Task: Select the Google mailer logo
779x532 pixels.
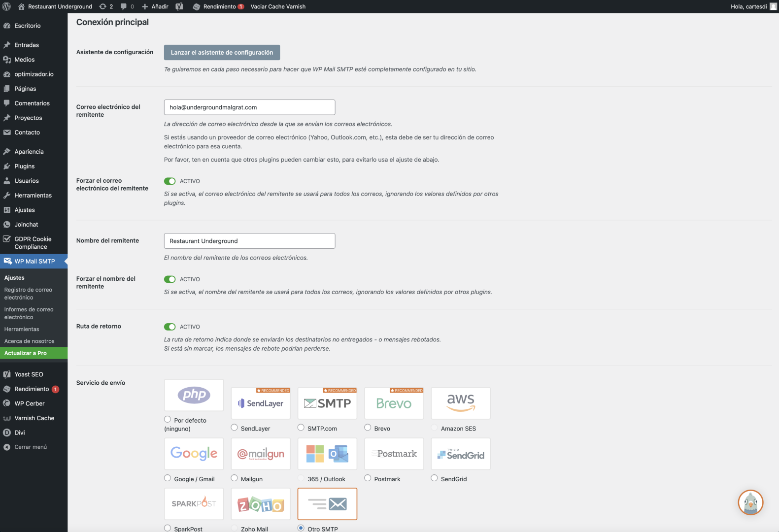Action: (194, 454)
